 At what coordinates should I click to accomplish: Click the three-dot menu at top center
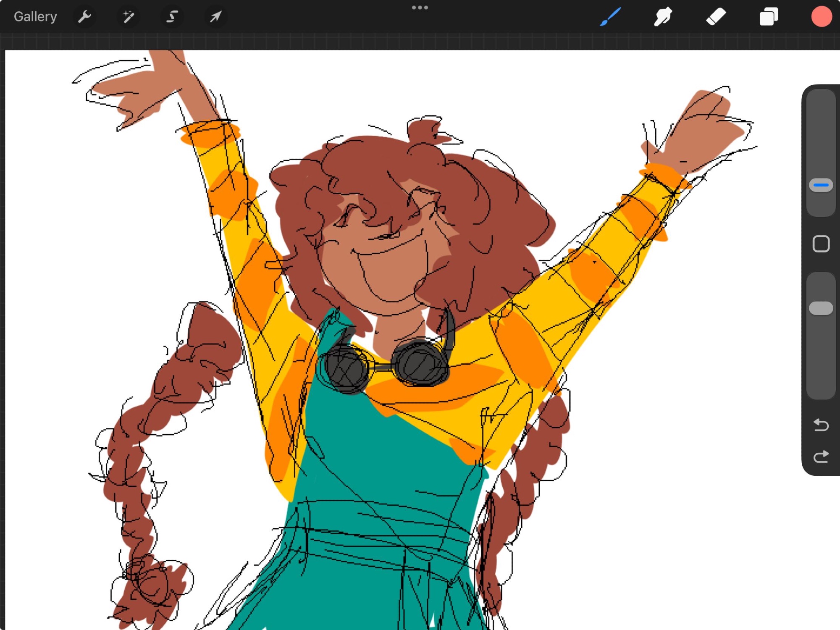tap(420, 8)
